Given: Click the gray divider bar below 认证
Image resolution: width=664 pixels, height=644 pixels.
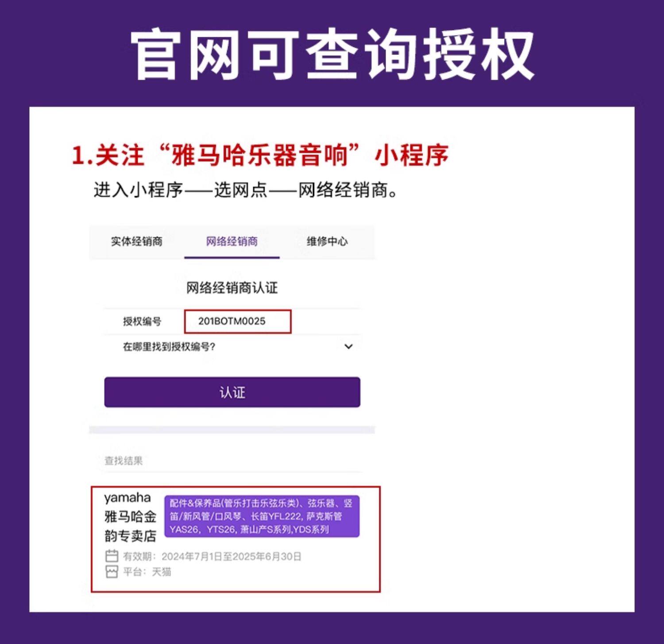Looking at the screenshot, I should [232, 430].
